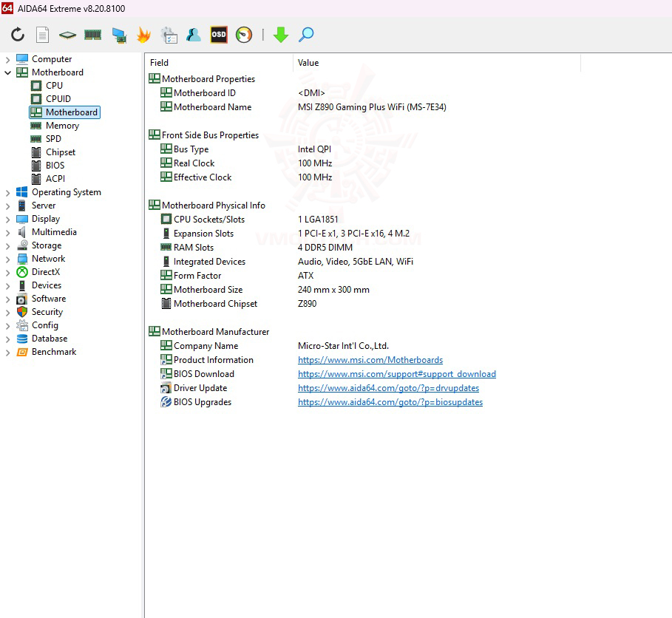Image resolution: width=672 pixels, height=618 pixels.
Task: Open the msi.com/Motherboards product link
Action: pos(370,360)
